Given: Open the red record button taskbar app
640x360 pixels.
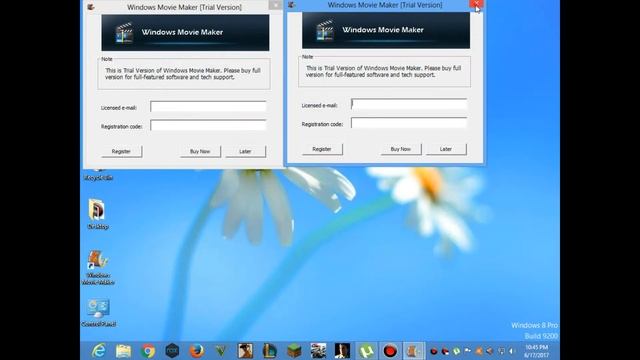Looking at the screenshot, I should pyautogui.click(x=390, y=351).
